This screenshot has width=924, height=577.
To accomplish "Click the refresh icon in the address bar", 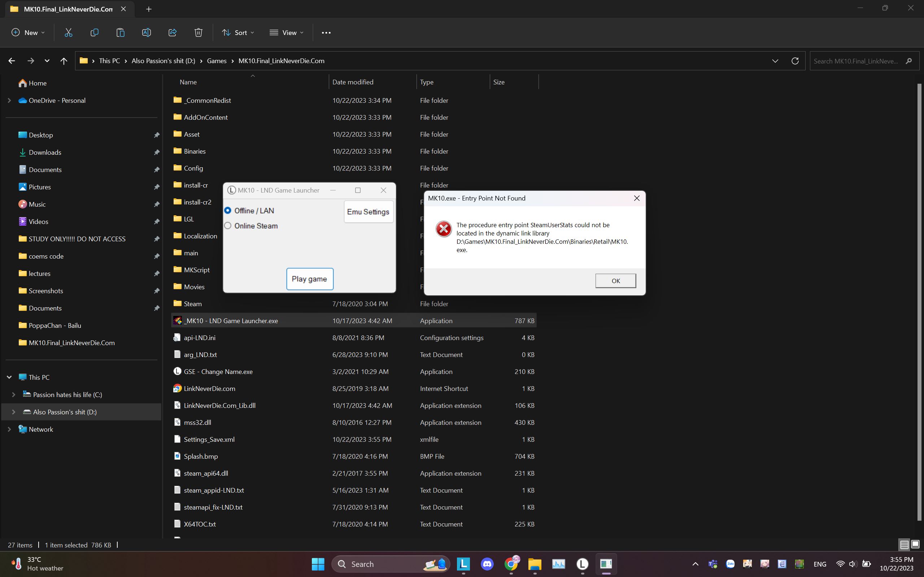I will 795,61.
